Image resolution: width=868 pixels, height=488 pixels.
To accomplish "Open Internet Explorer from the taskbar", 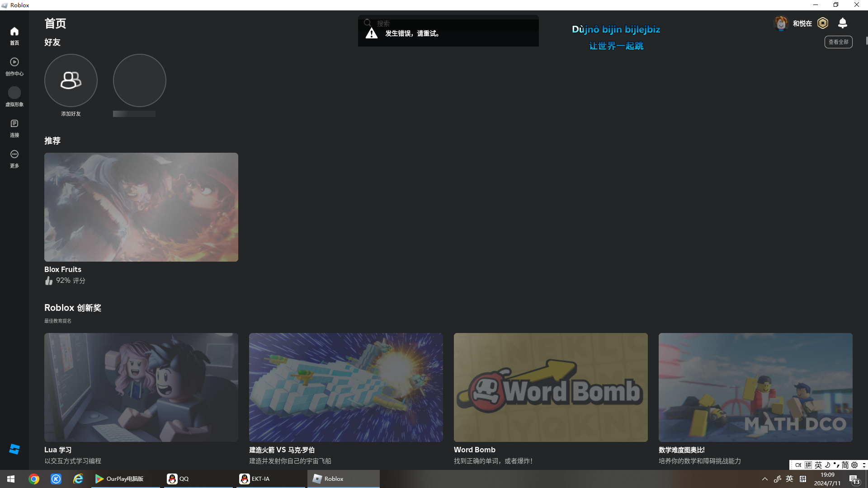I will [78, 479].
